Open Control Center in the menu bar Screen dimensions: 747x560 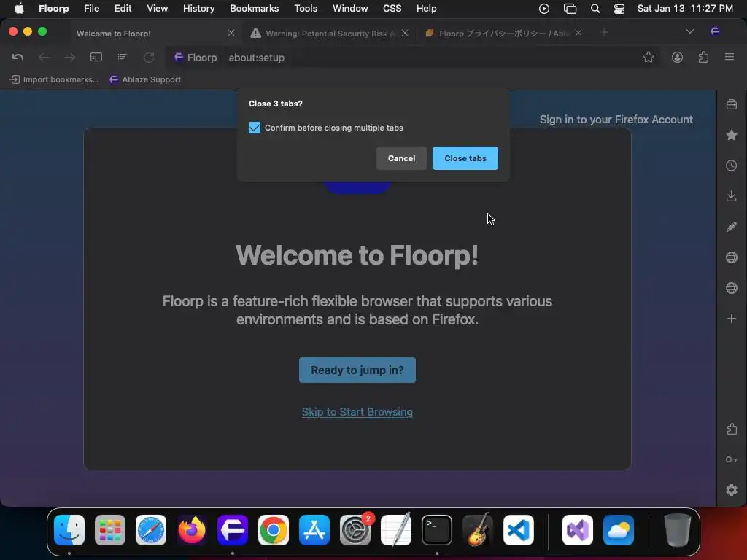619,9
